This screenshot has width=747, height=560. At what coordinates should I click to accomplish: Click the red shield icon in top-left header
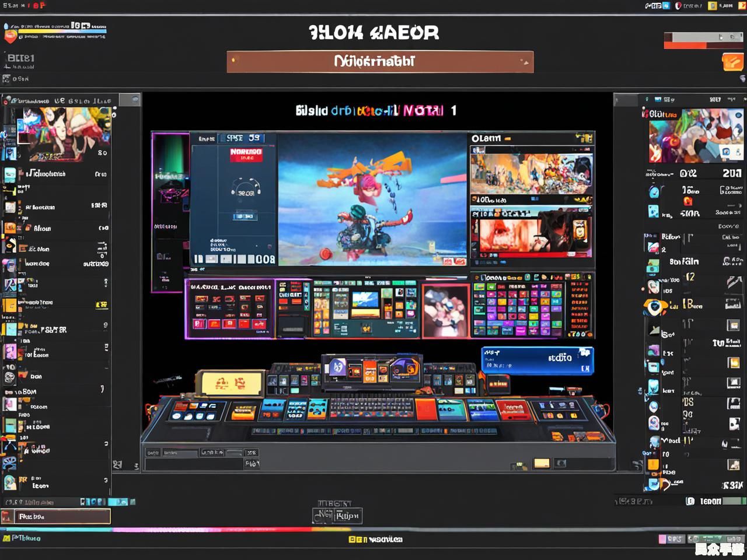point(11,37)
